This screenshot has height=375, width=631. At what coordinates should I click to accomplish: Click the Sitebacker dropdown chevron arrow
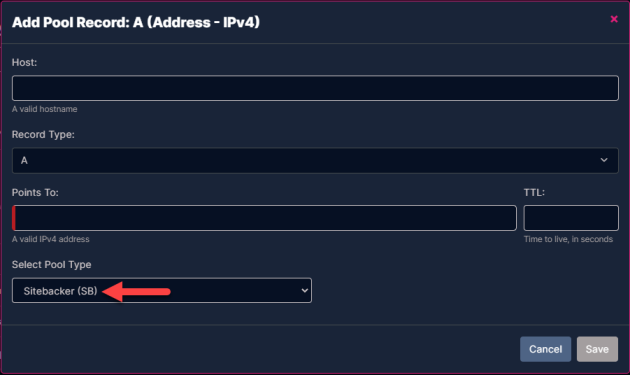pyautogui.click(x=305, y=291)
